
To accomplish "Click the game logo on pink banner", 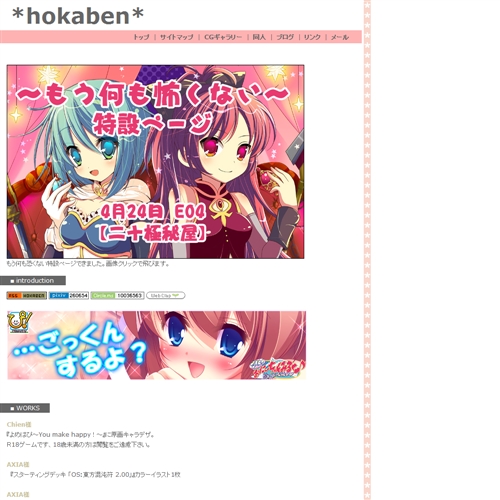I will coord(277,368).
